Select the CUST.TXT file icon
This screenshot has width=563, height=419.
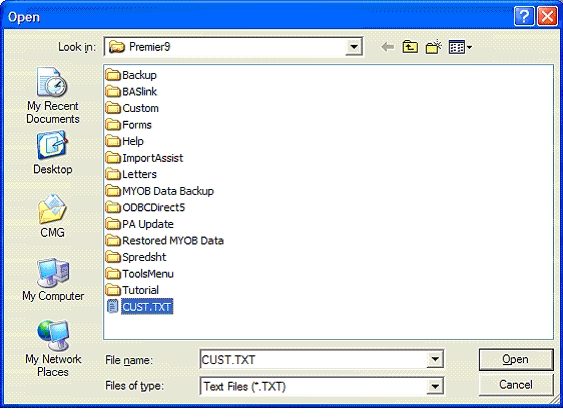click(x=113, y=306)
